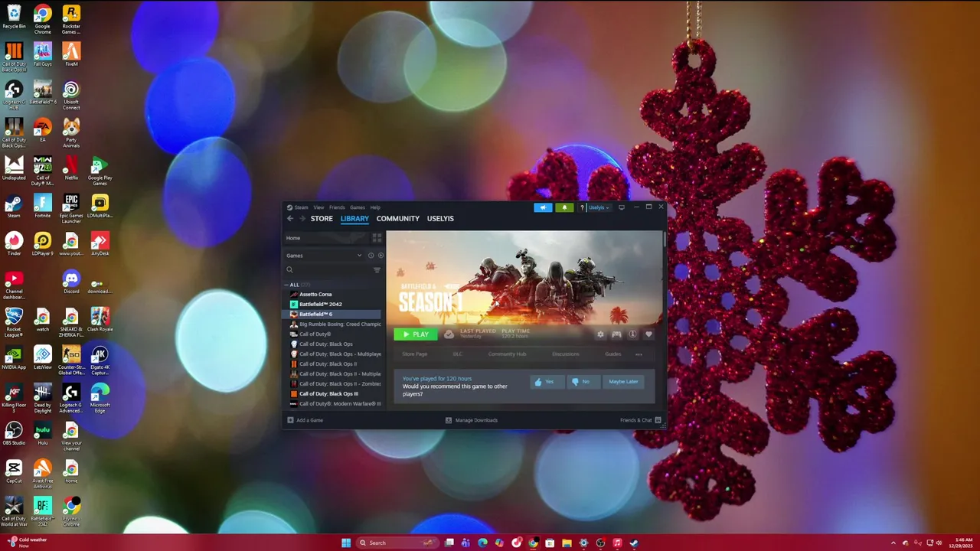Click the ready-to-play filter icon in library
Screen dimensions: 980x551
click(381, 256)
